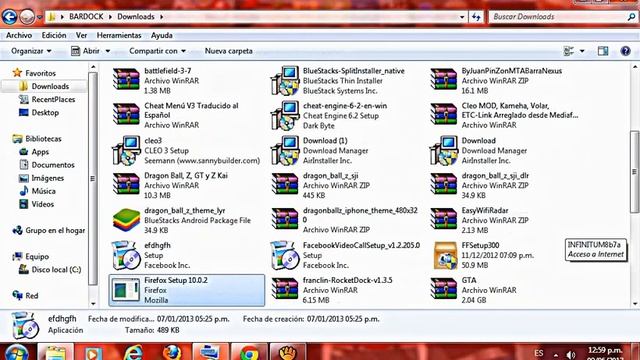This screenshot has width=640, height=360.
Task: Select the cheat-engine-6-2-en-win setup icon
Action: (284, 115)
